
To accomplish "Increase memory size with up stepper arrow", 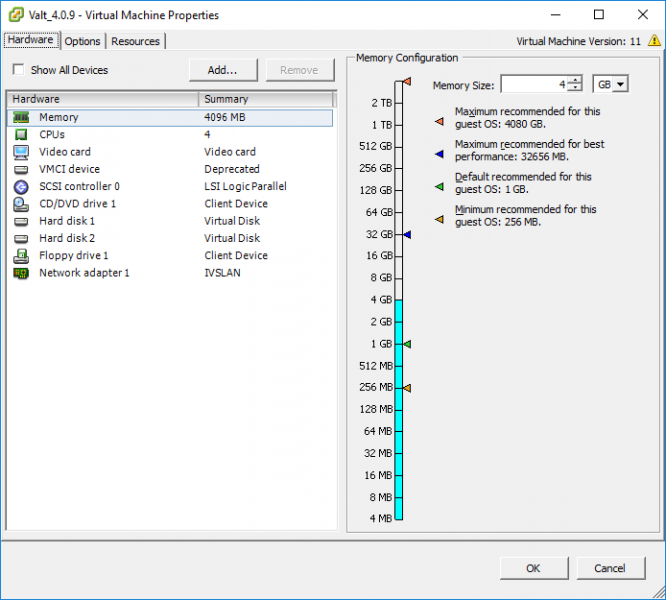I will tap(575, 80).
